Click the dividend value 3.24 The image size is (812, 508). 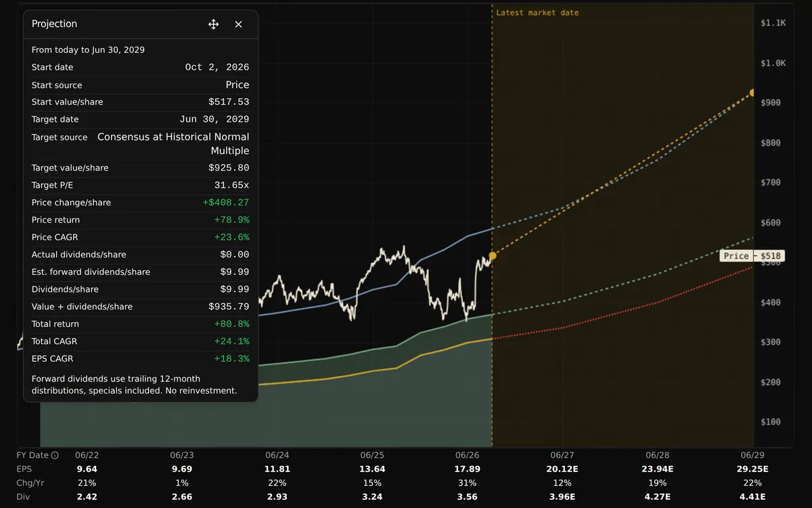[x=372, y=497]
